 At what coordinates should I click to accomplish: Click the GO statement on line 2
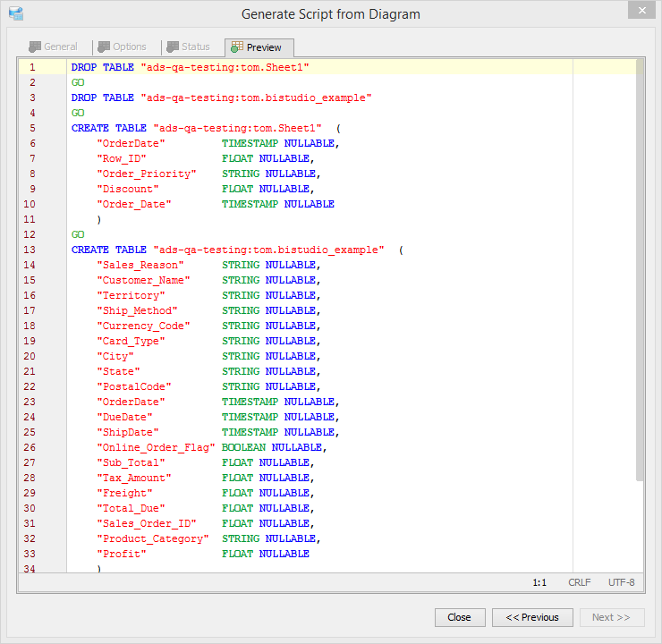78,82
